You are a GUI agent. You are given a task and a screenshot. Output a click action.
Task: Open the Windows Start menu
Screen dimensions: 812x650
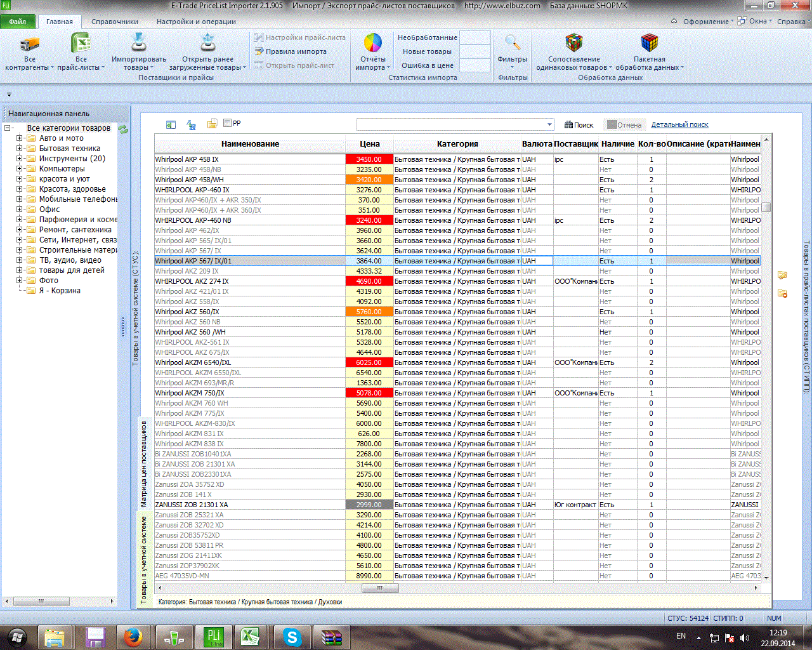(17, 636)
